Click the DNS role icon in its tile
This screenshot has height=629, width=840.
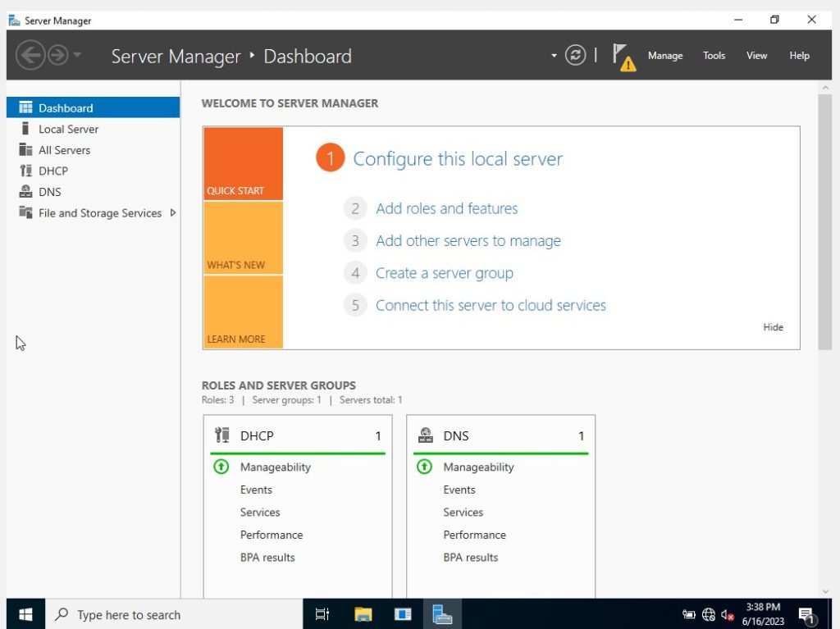[x=425, y=435]
